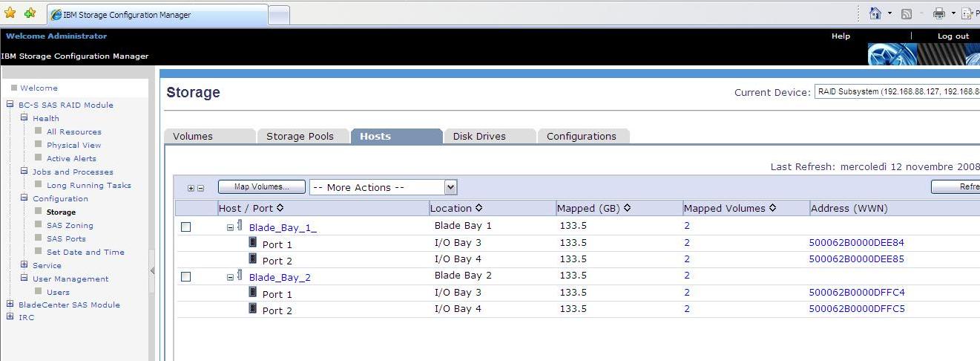The width and height of the screenshot is (980, 361).
Task: Sort by the Location column arrow
Action: (x=479, y=208)
